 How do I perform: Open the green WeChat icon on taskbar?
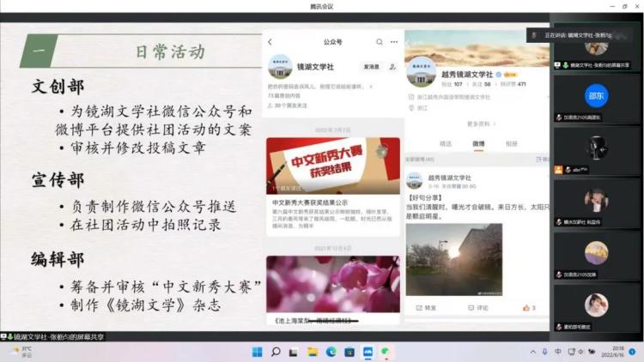(386, 352)
